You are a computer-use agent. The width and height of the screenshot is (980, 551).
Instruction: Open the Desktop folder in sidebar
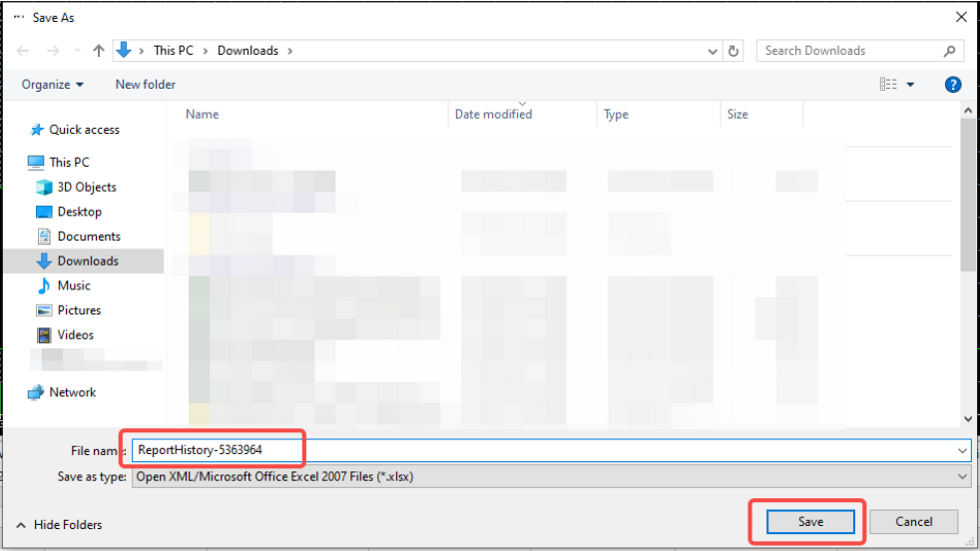point(79,212)
